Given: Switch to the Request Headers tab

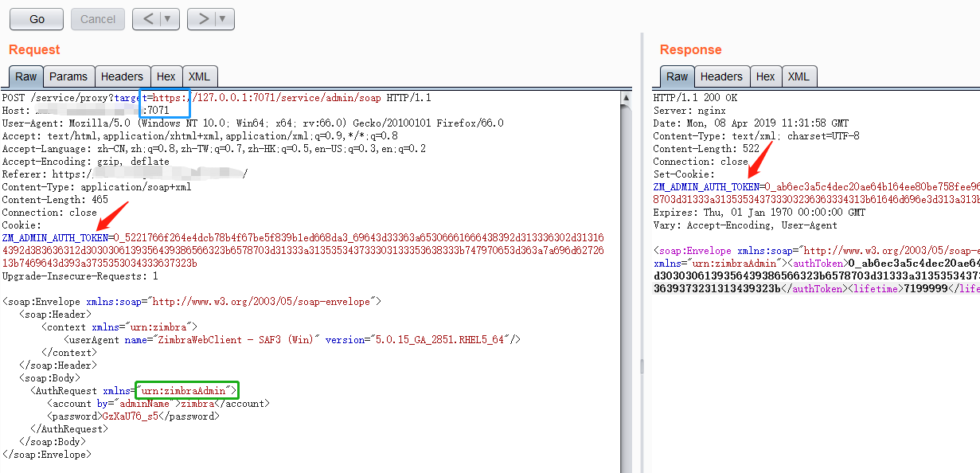Looking at the screenshot, I should pyautogui.click(x=122, y=76).
